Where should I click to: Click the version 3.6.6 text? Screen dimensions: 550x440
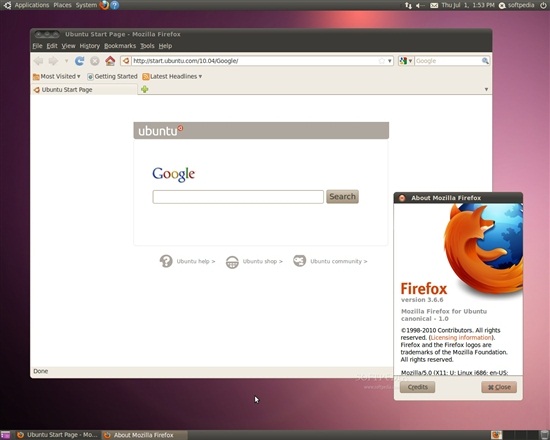pyautogui.click(x=422, y=300)
